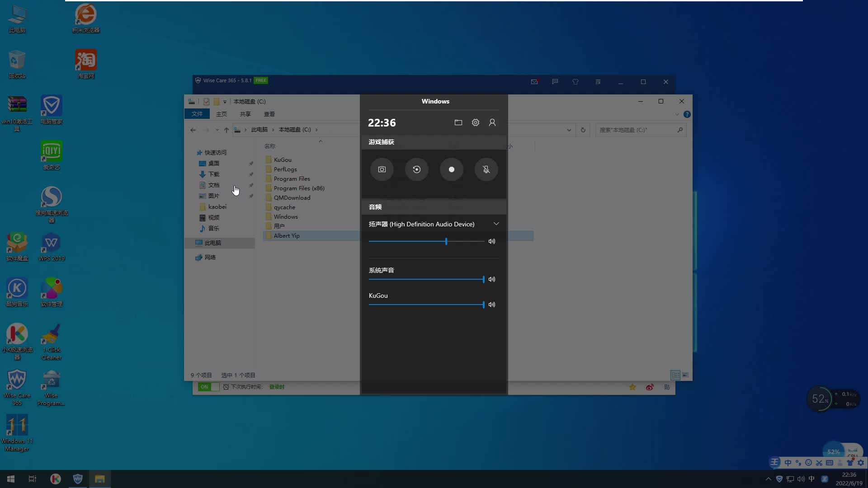The height and width of the screenshot is (488, 868).
Task: Open Wise Care 365 from the taskbar
Action: click(x=78, y=479)
